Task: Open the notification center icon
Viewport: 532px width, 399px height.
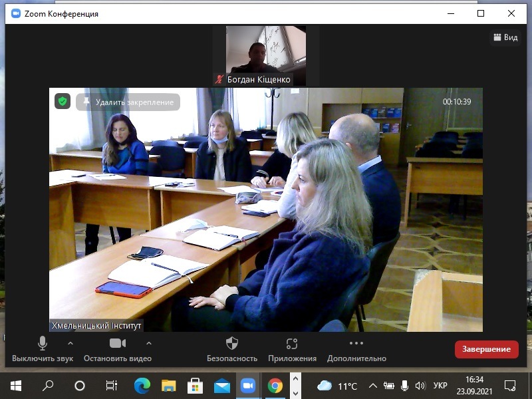Action: [509, 386]
